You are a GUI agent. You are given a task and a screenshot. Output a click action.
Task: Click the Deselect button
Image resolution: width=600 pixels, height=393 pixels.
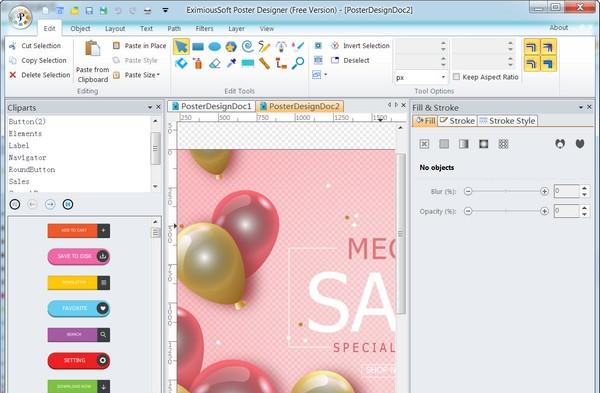[350, 60]
